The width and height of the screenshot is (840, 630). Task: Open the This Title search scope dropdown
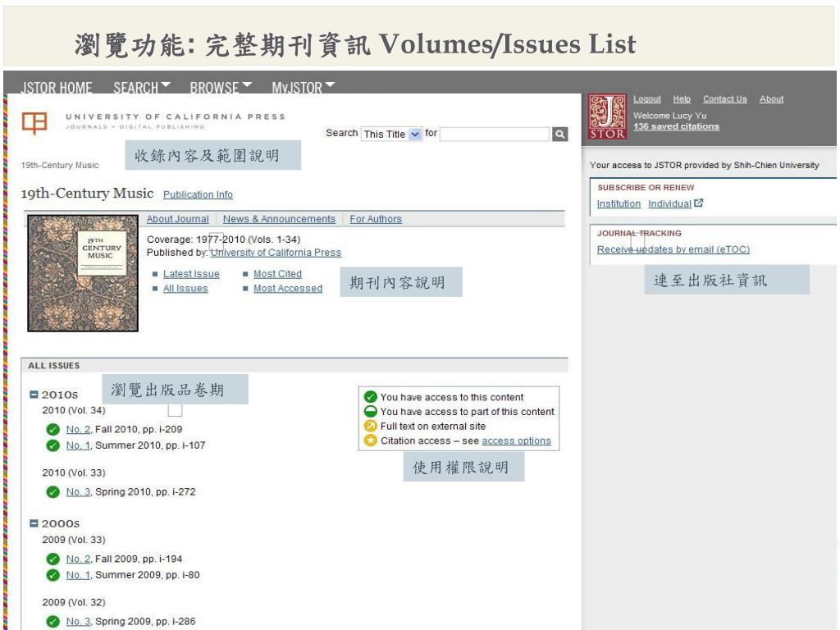click(391, 134)
